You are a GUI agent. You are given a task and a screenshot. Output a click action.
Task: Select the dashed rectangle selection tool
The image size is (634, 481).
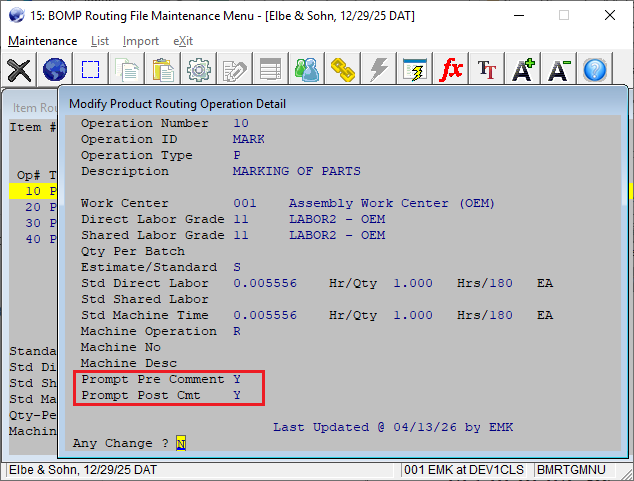pos(91,70)
